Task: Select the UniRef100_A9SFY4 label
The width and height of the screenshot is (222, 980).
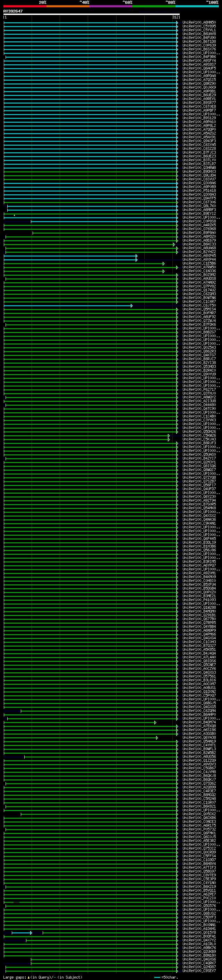Action: click(199, 61)
